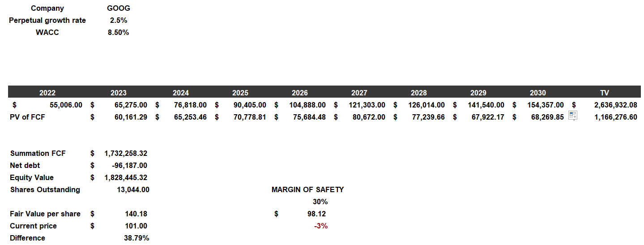Click the 2.5% perpetual growth rate cell
This screenshot has height=245, width=644.
pyautogui.click(x=119, y=20)
